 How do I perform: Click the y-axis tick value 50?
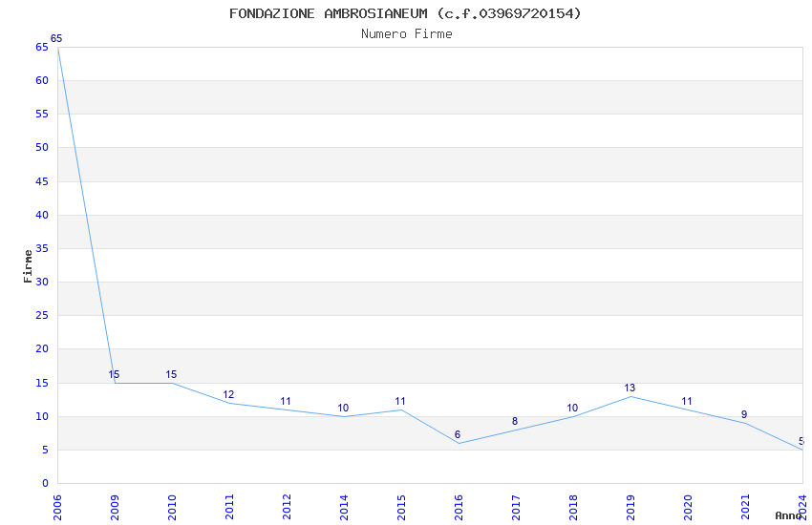[42, 147]
